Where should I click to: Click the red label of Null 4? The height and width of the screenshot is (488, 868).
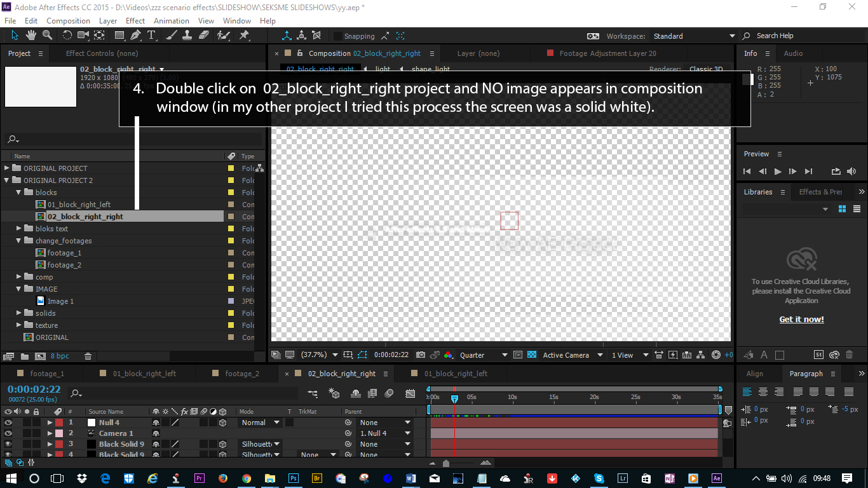tap(59, 423)
